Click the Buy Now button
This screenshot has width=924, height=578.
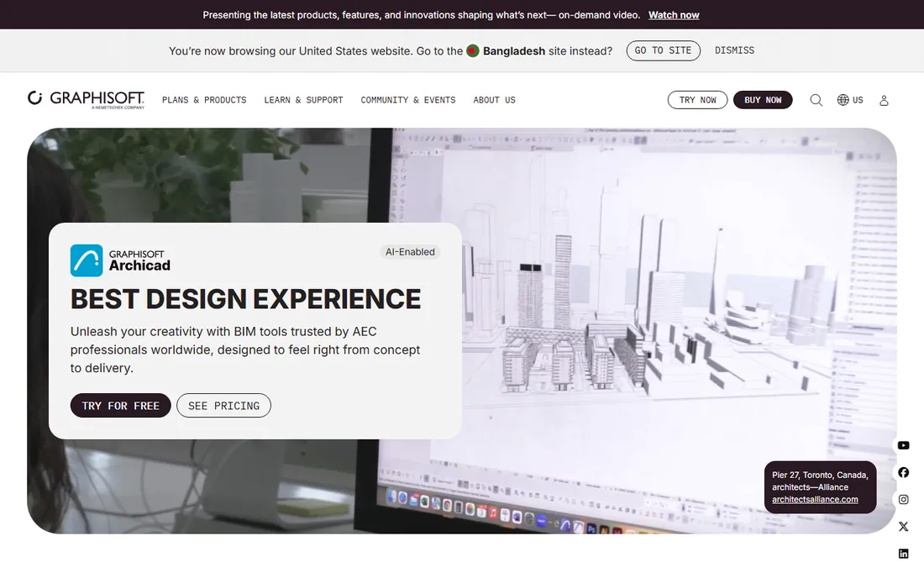763,100
